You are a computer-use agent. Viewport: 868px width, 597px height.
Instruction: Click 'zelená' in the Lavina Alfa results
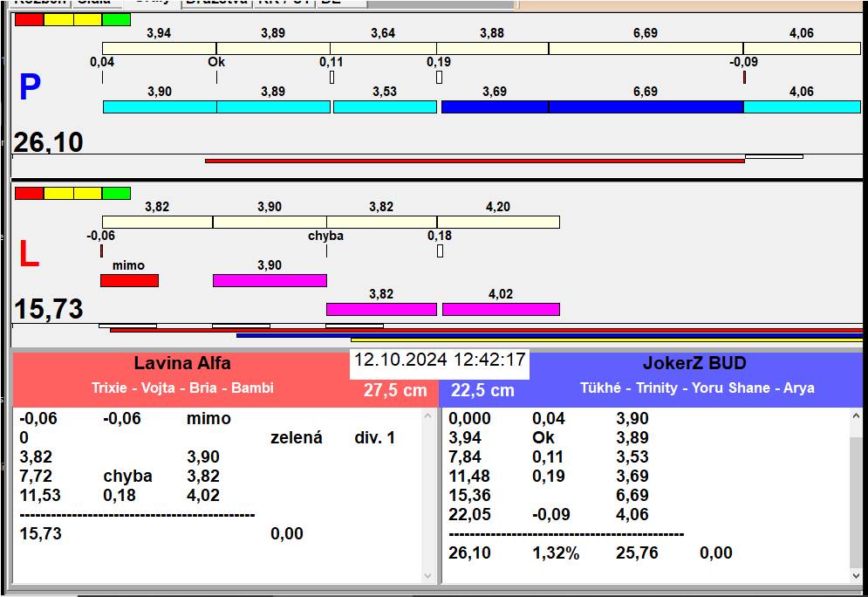point(296,438)
